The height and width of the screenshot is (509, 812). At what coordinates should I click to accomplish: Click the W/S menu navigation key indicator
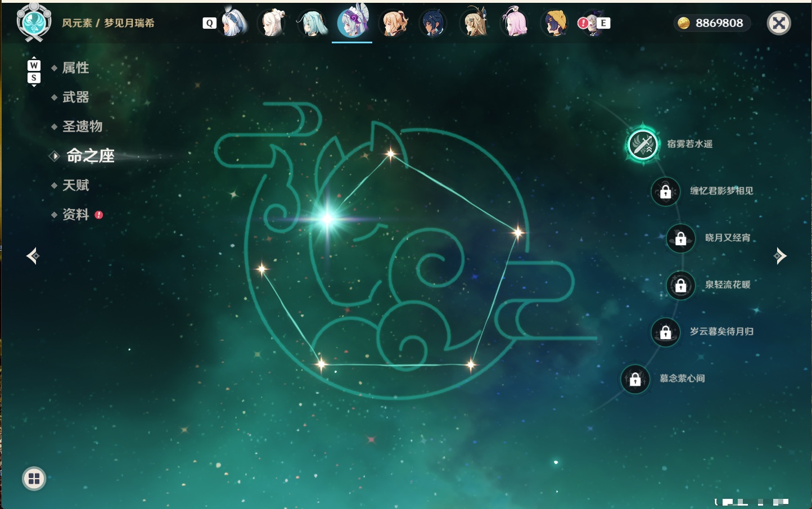(x=34, y=71)
